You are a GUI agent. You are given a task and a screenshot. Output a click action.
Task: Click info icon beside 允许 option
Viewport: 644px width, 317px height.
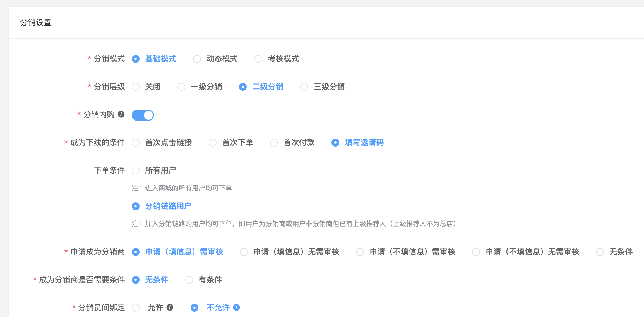(170, 308)
